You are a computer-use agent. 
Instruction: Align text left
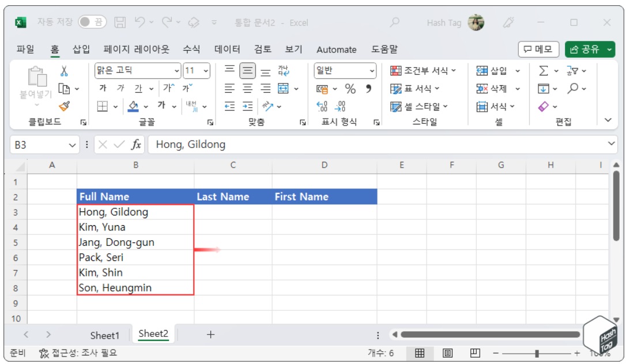pos(229,88)
